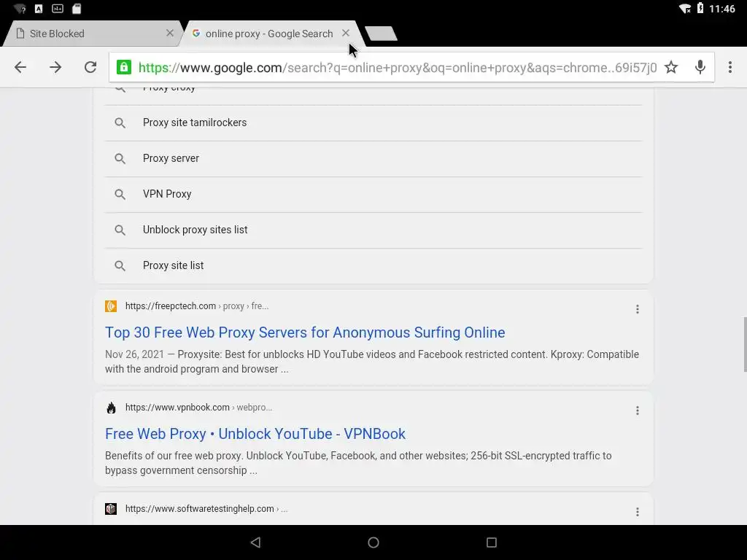Tap the Android recent apps square button
The height and width of the screenshot is (560, 747).
point(492,542)
